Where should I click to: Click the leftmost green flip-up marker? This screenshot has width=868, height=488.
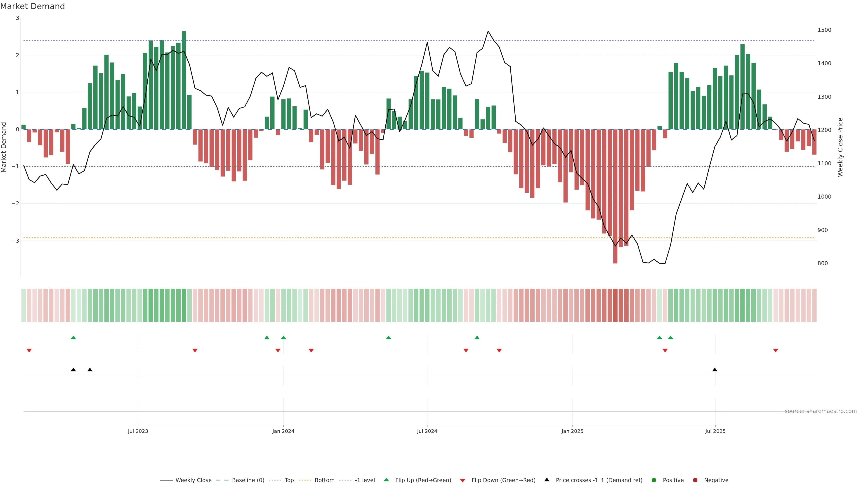click(73, 338)
